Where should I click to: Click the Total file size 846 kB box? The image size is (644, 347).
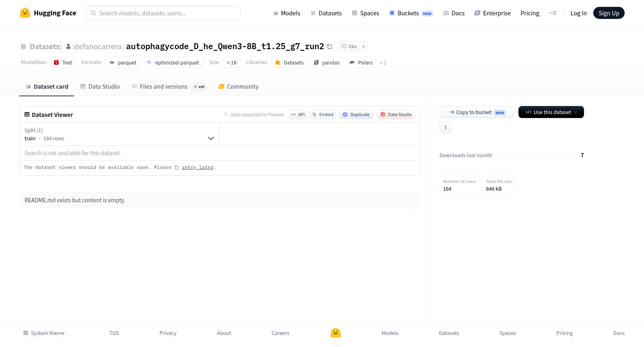pos(500,185)
